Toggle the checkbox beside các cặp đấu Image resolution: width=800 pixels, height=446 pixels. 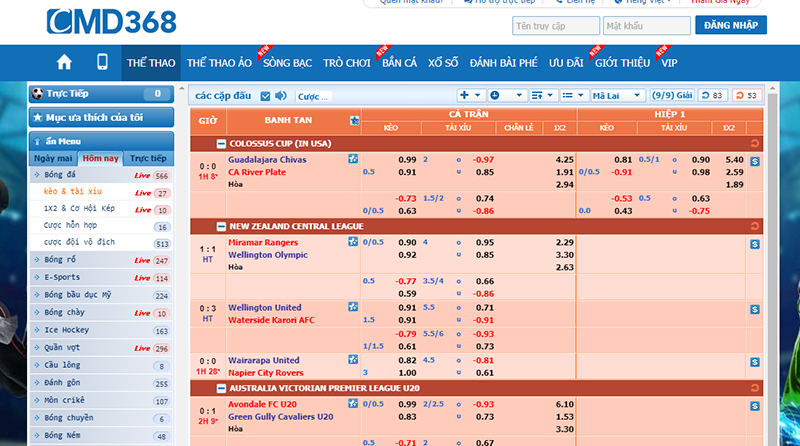(x=265, y=96)
